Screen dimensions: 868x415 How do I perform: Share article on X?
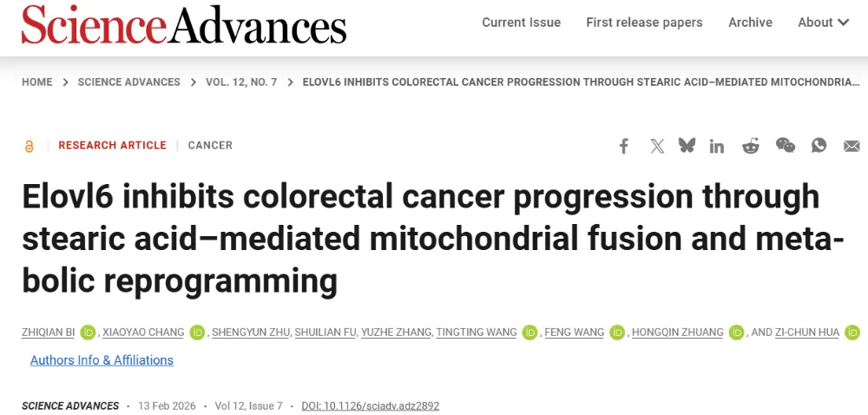pos(657,146)
